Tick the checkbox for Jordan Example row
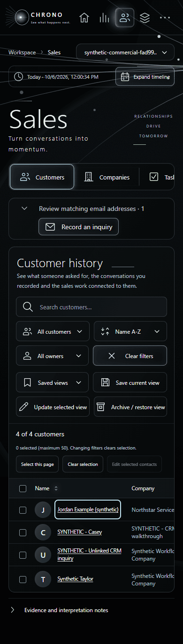 [23, 510]
